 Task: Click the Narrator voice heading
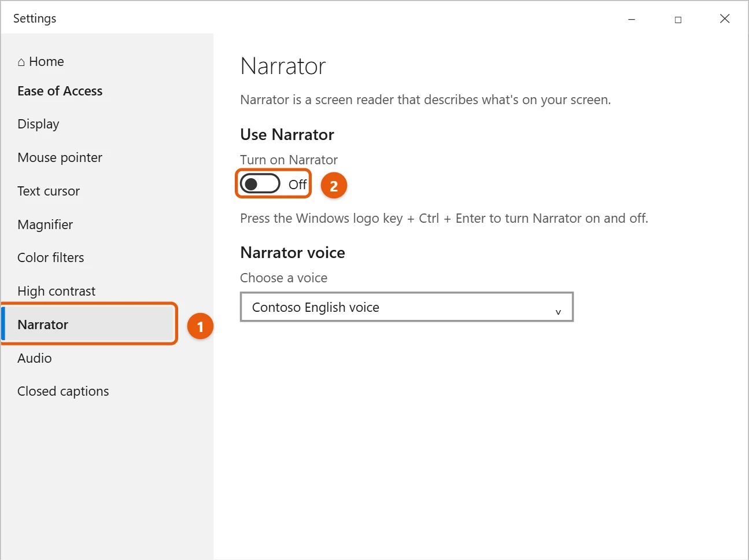[293, 253]
